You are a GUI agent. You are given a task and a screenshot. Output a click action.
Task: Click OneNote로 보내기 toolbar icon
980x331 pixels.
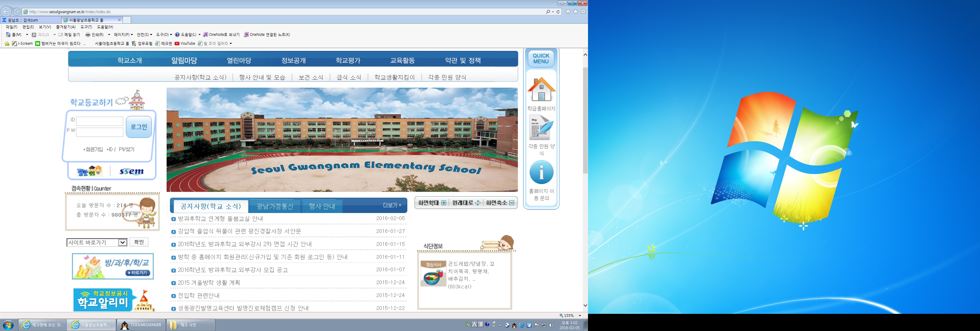tap(205, 35)
